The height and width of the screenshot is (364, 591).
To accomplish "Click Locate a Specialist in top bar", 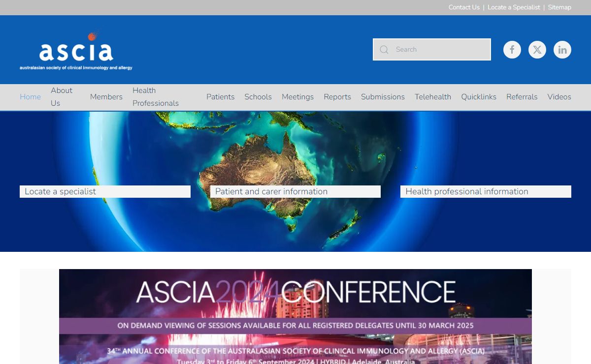I will 514,7.
